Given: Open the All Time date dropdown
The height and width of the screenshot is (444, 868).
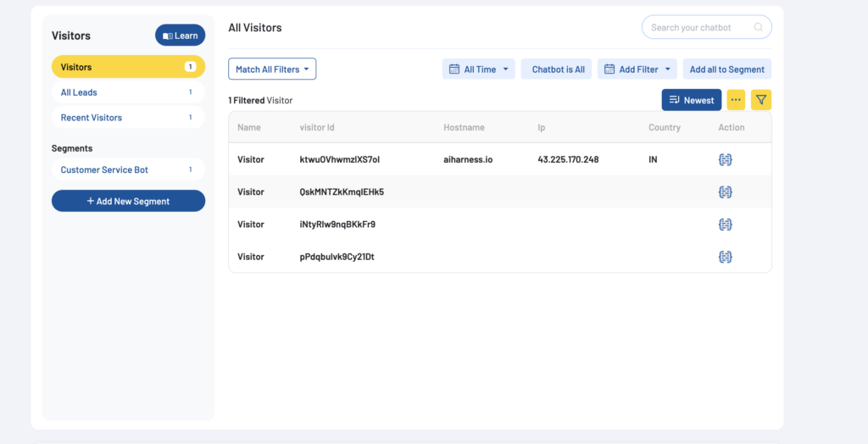Looking at the screenshot, I should [x=478, y=69].
